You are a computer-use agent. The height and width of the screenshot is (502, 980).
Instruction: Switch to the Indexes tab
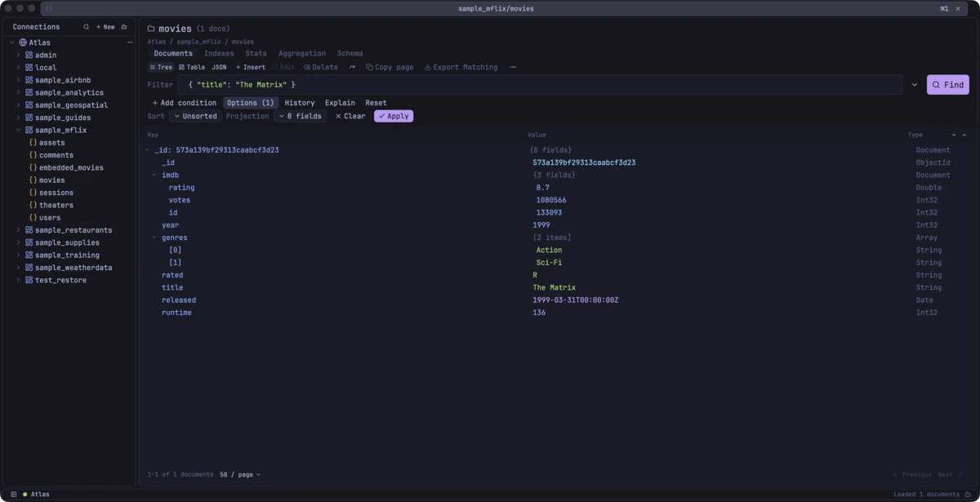click(x=219, y=54)
